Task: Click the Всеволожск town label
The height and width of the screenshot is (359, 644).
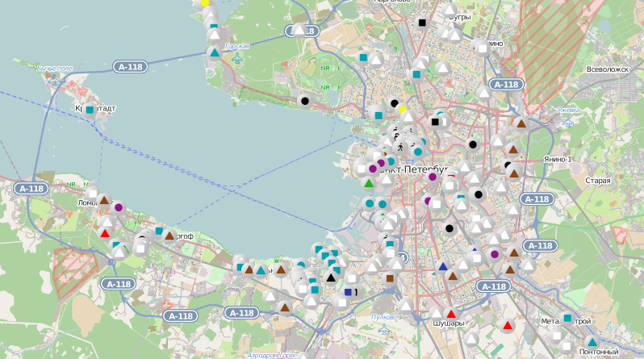Action: pos(608,69)
